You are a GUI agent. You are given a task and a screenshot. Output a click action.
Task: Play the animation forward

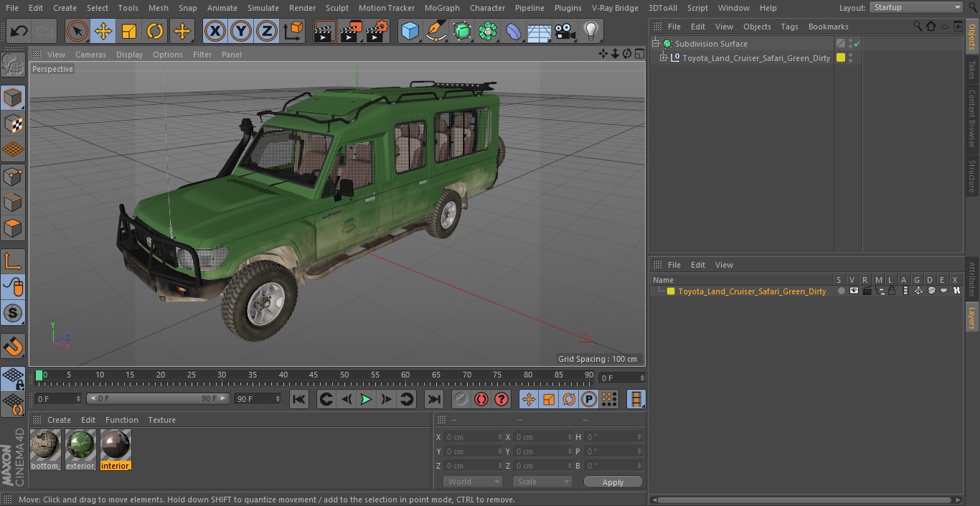[x=366, y=399]
